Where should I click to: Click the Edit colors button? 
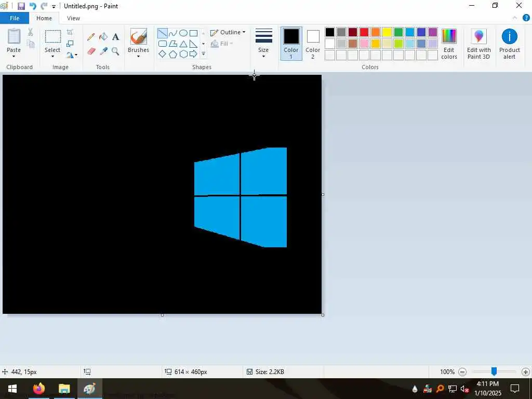click(449, 44)
